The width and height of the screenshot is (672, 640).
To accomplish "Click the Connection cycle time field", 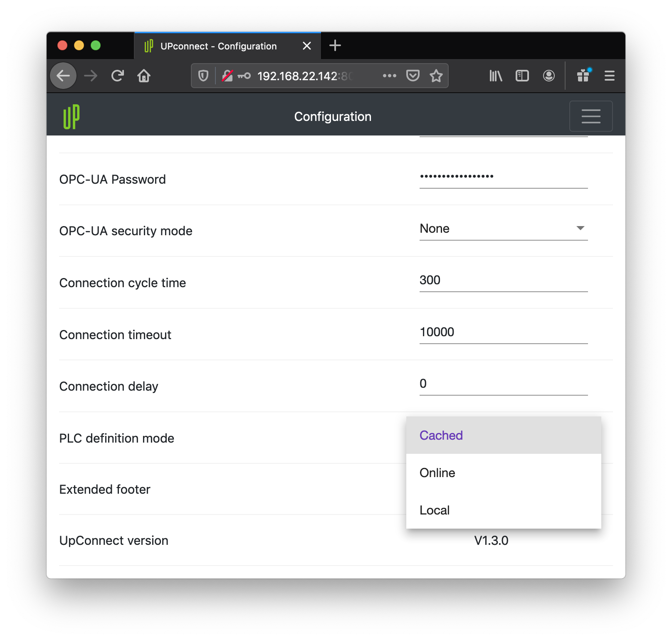I will 503,281.
